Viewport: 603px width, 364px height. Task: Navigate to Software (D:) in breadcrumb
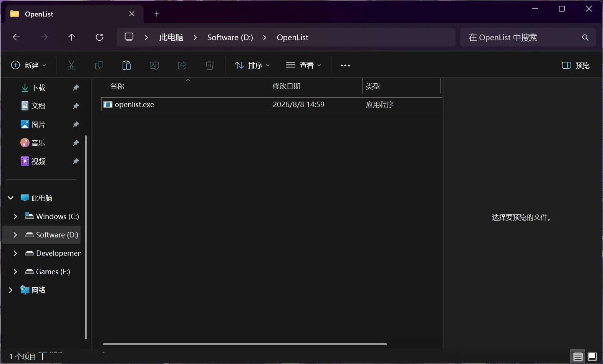(x=230, y=37)
